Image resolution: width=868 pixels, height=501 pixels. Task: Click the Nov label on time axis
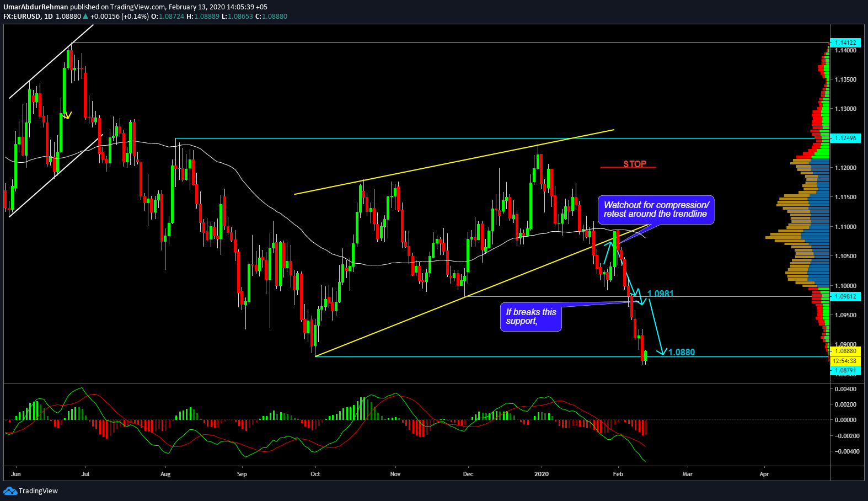coord(395,474)
